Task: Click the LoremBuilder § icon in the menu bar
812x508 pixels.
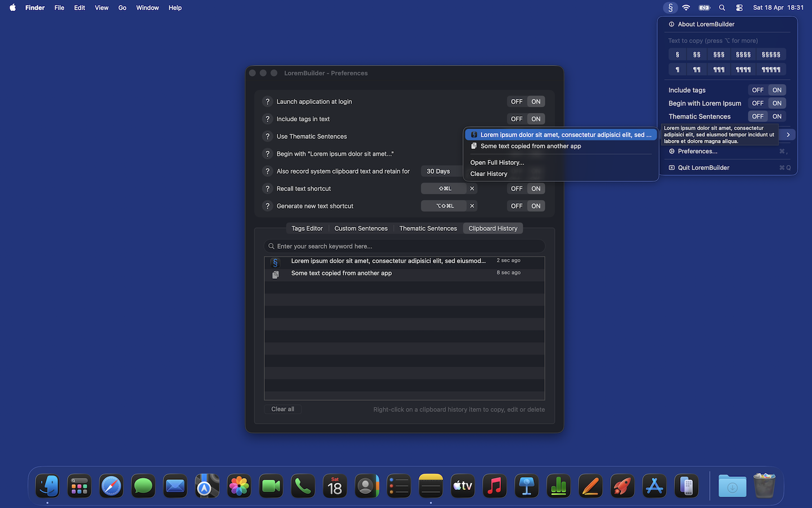Action: [x=670, y=7]
